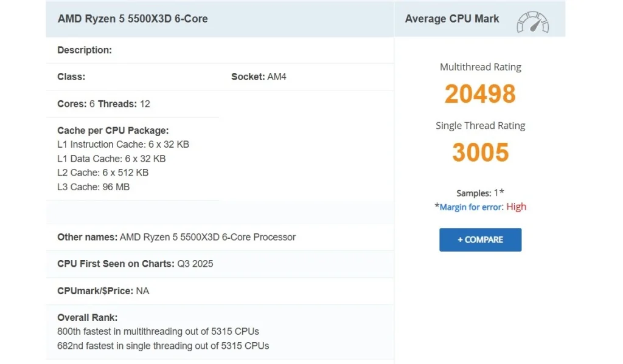Open the Margin for error link
623x364 pixels.
coord(471,207)
